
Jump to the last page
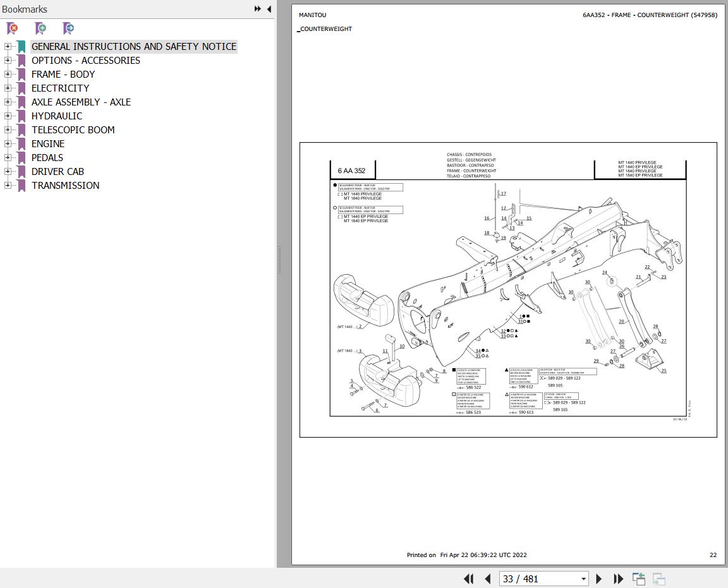point(619,579)
